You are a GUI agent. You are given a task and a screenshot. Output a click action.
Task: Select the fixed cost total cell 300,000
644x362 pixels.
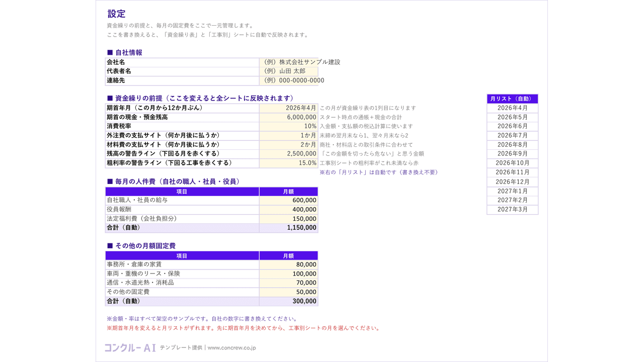289,301
